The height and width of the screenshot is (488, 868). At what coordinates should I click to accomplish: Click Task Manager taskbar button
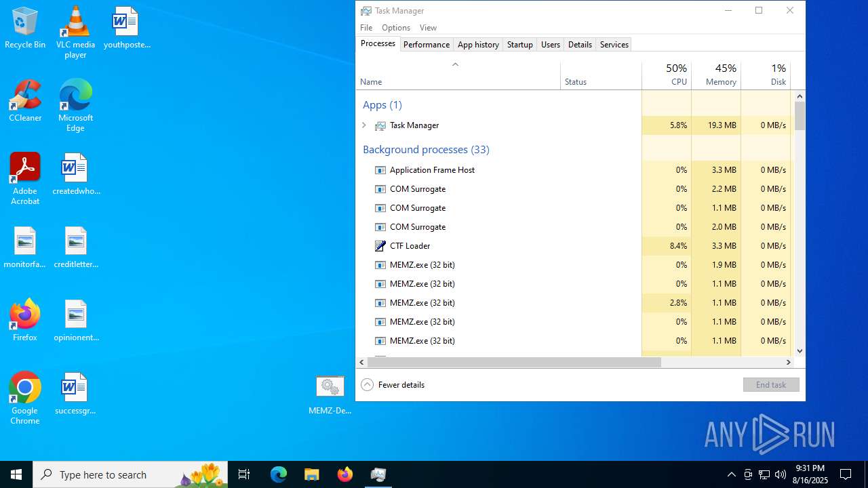click(378, 474)
